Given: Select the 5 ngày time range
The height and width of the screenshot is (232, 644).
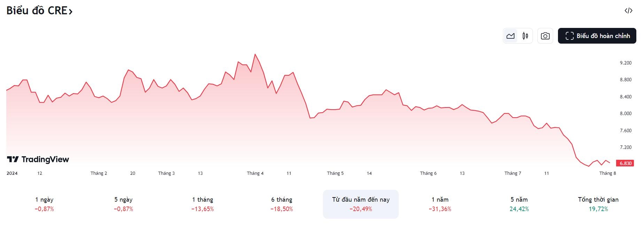Looking at the screenshot, I should click(x=123, y=204).
